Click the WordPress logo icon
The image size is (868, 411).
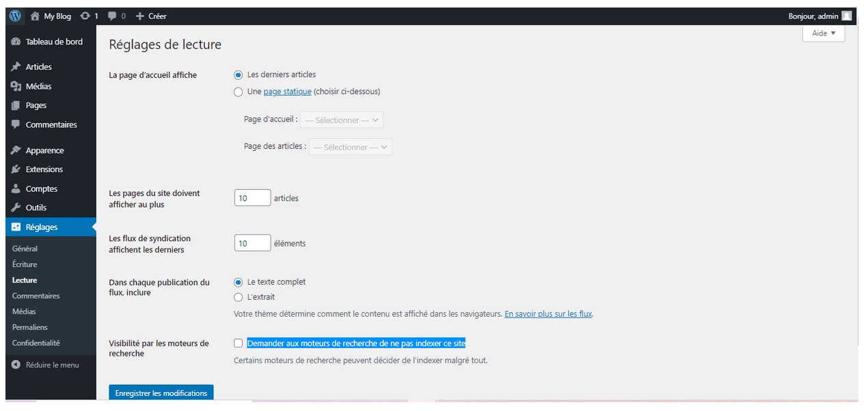point(15,16)
